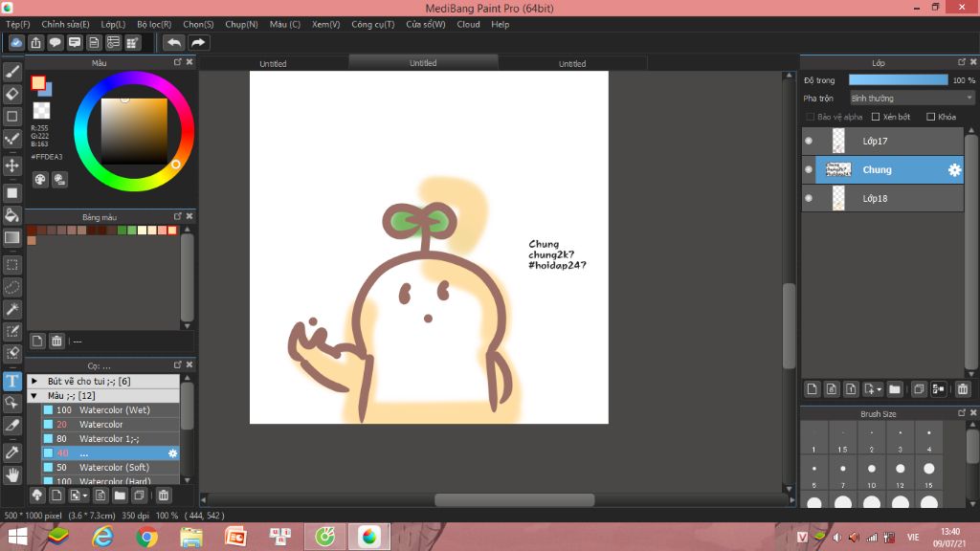980x551 pixels.
Task: Open the settings gear on Chung layer
Action: tap(954, 170)
